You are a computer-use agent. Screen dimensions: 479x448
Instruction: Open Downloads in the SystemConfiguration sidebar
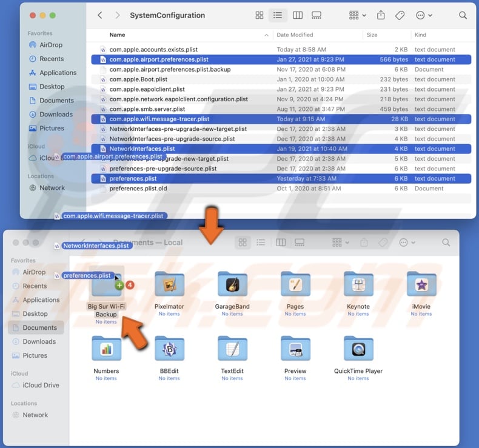(51, 114)
